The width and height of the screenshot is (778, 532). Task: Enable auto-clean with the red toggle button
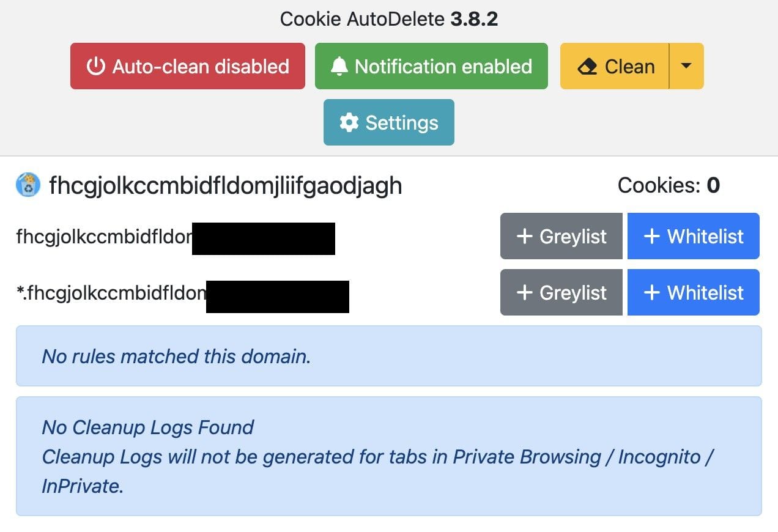188,66
